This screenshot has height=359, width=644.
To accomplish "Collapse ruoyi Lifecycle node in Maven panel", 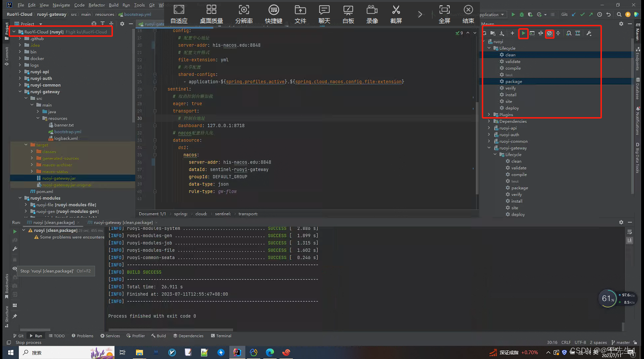I will (489, 48).
